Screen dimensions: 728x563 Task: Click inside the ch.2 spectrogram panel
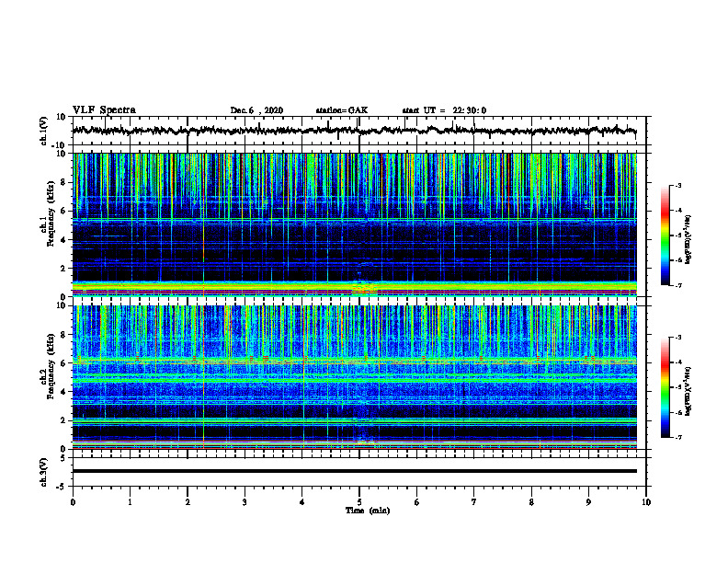pyautogui.click(x=355, y=377)
